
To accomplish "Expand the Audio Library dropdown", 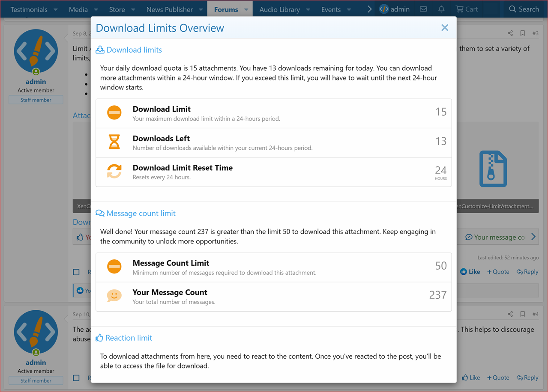I will [x=308, y=9].
